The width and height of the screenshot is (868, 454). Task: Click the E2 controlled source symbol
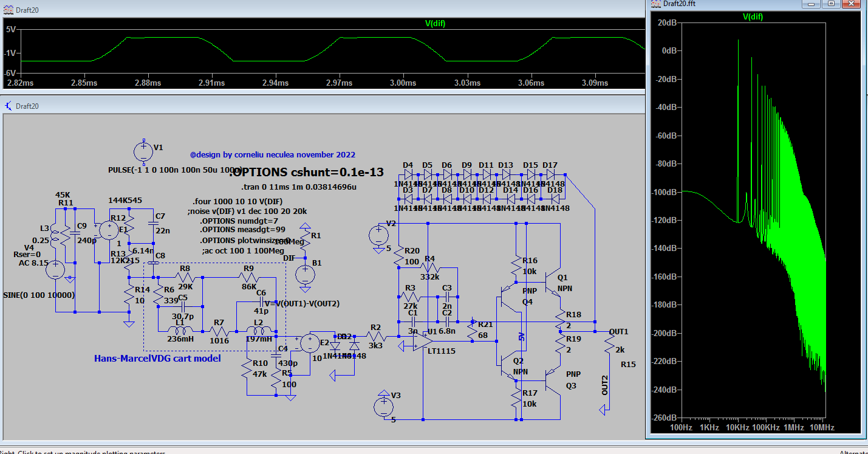311,344
